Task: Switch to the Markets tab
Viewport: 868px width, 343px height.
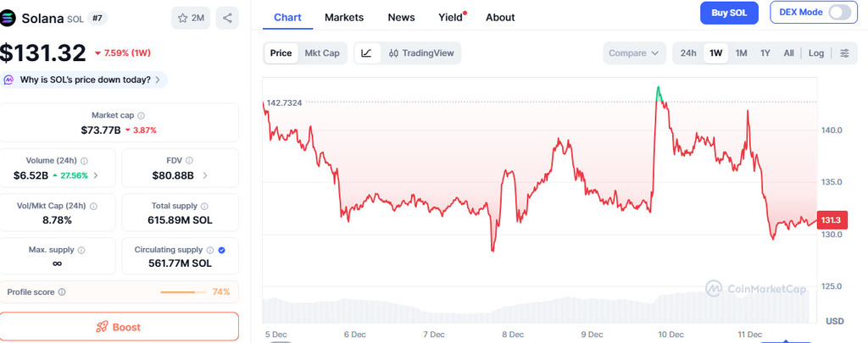Action: (x=344, y=17)
